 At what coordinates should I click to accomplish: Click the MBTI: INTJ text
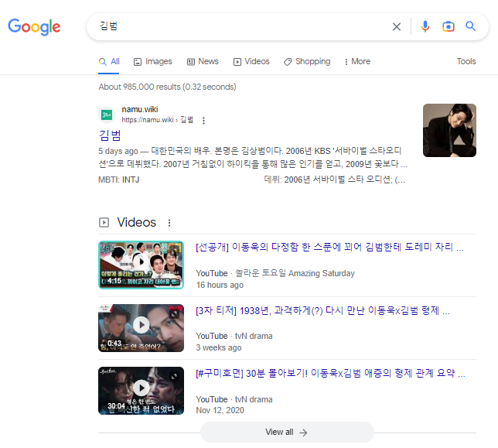(119, 180)
